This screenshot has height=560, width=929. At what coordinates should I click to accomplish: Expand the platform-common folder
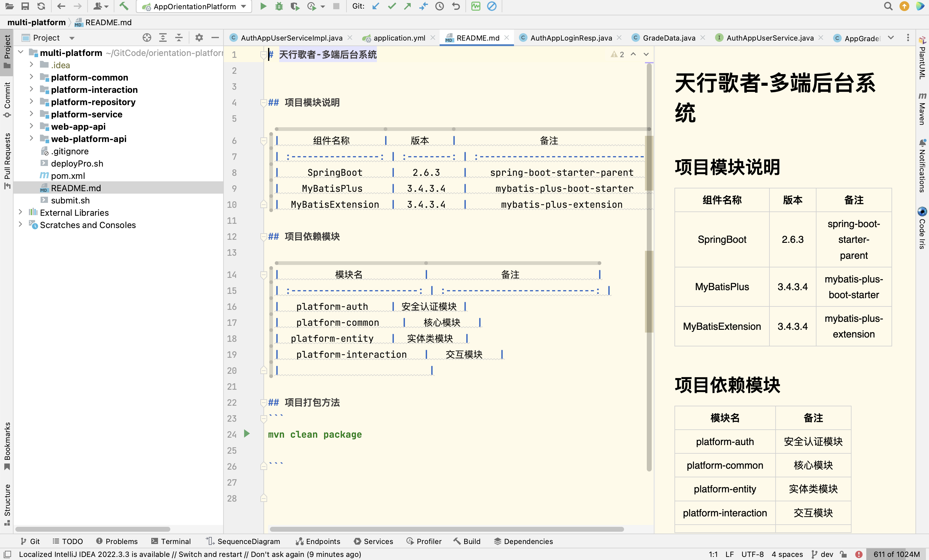tap(32, 77)
